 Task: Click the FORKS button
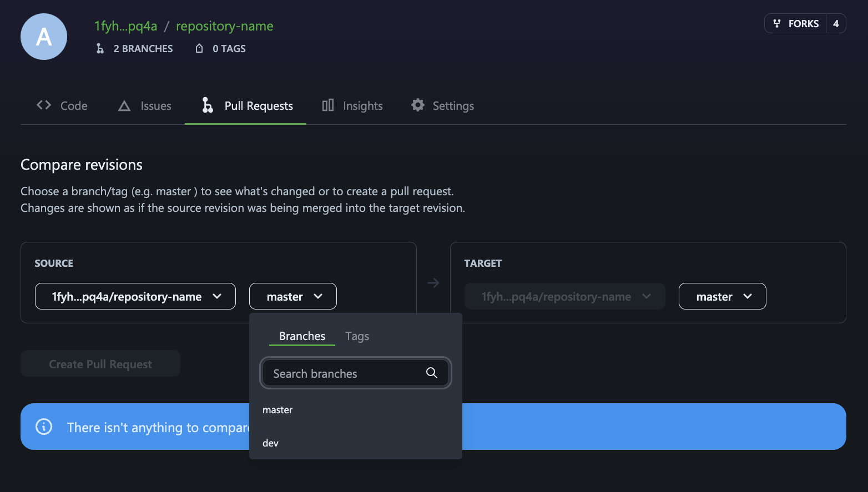(x=795, y=23)
